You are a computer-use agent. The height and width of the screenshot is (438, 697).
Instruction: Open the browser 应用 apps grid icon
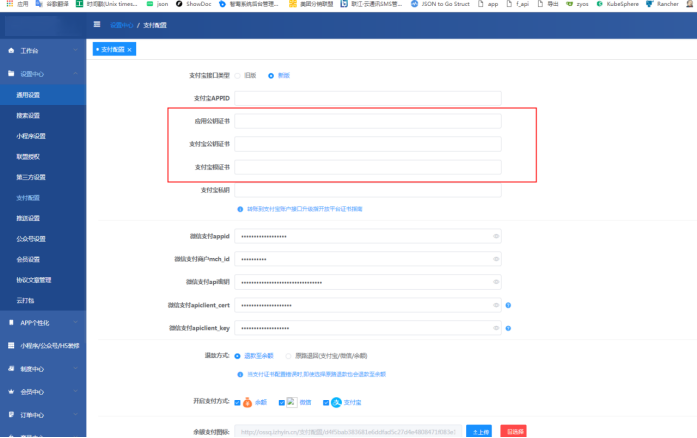(x=10, y=4)
